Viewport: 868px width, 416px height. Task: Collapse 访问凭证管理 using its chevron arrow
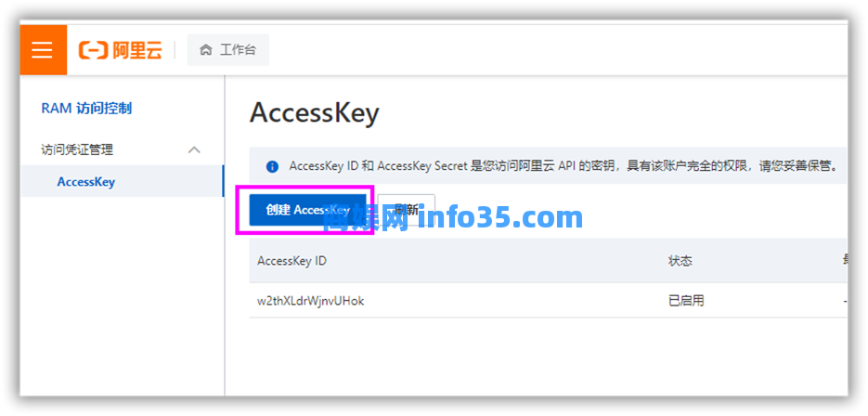pos(194,149)
